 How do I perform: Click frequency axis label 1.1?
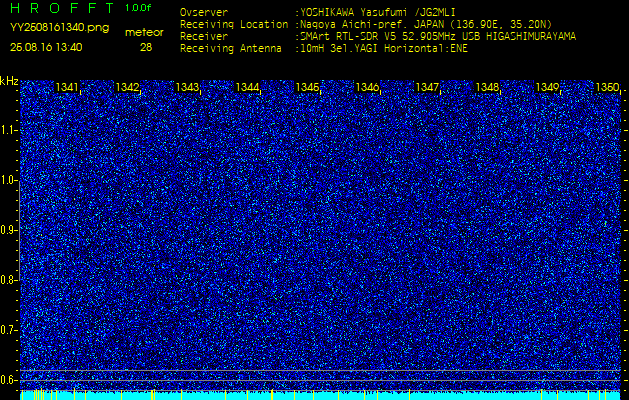pos(8,130)
